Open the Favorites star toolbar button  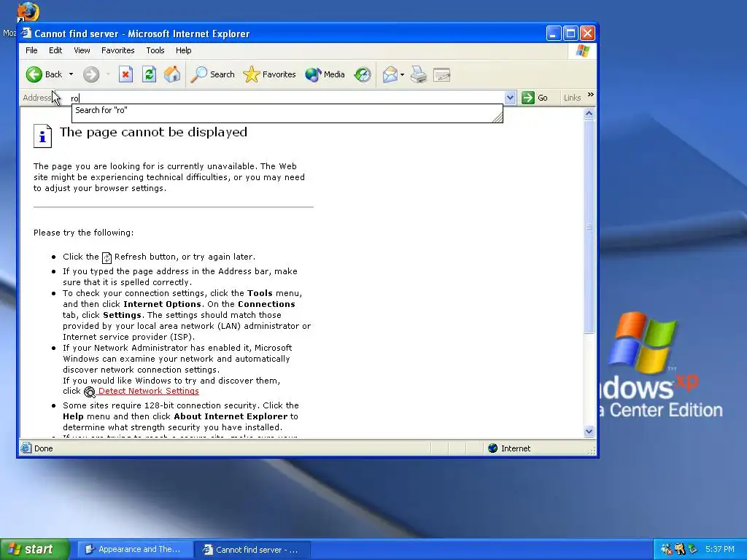pyautogui.click(x=270, y=74)
